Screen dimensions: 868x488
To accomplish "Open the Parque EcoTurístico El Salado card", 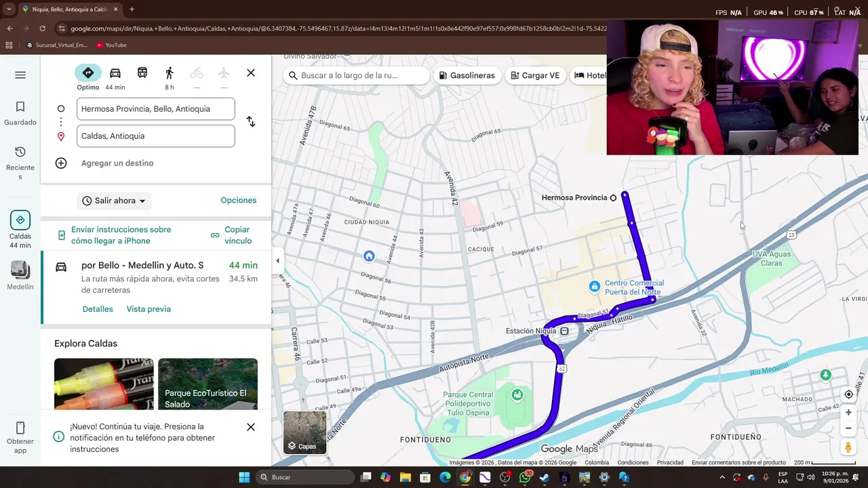I will 208,384.
